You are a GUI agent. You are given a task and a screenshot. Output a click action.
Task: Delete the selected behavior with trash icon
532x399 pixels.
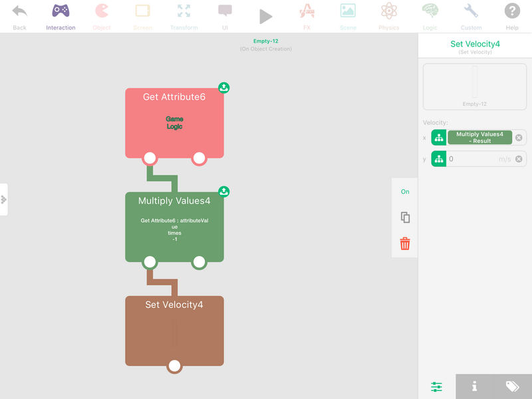coord(405,243)
